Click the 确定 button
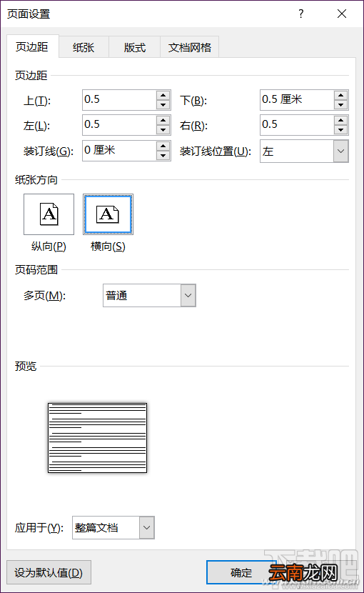 point(241,572)
